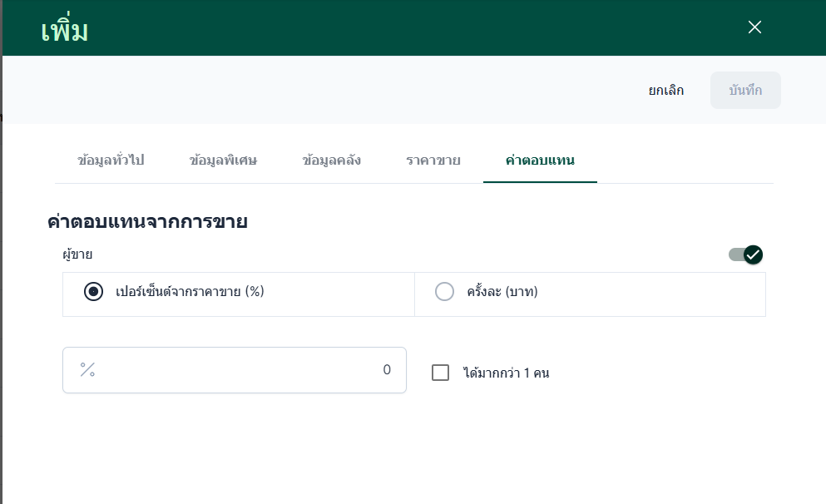Select the ราคาขาย tab

[x=433, y=161]
